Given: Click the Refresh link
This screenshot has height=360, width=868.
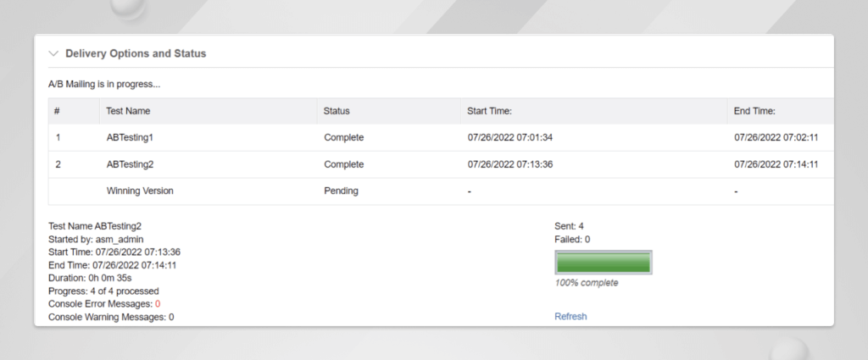Looking at the screenshot, I should 570,317.
